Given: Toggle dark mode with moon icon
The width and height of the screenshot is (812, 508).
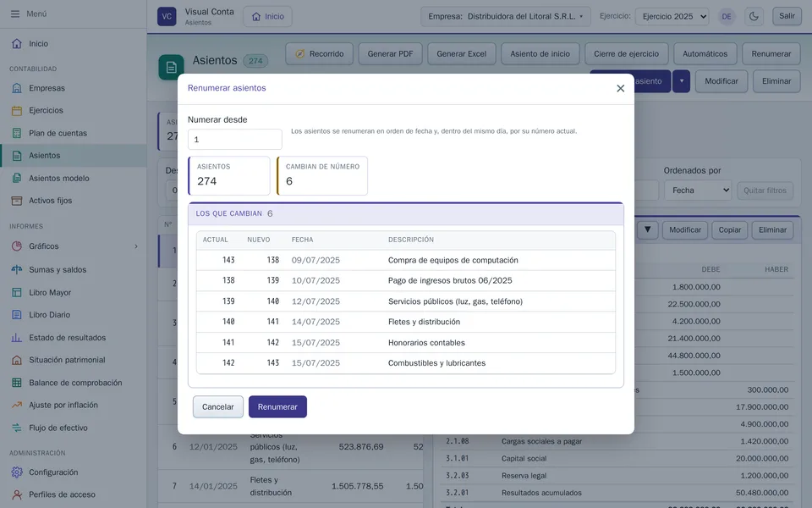Looking at the screenshot, I should 754,16.
